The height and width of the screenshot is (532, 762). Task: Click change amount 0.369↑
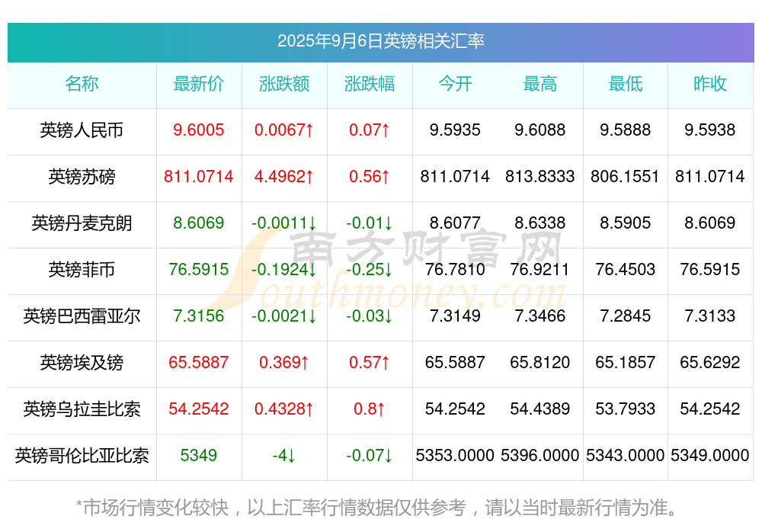point(284,363)
